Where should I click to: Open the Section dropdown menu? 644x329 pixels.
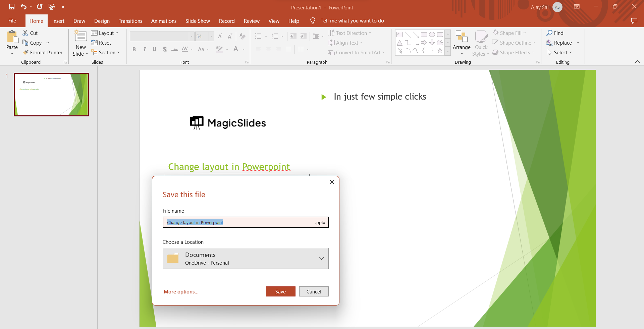tap(106, 53)
